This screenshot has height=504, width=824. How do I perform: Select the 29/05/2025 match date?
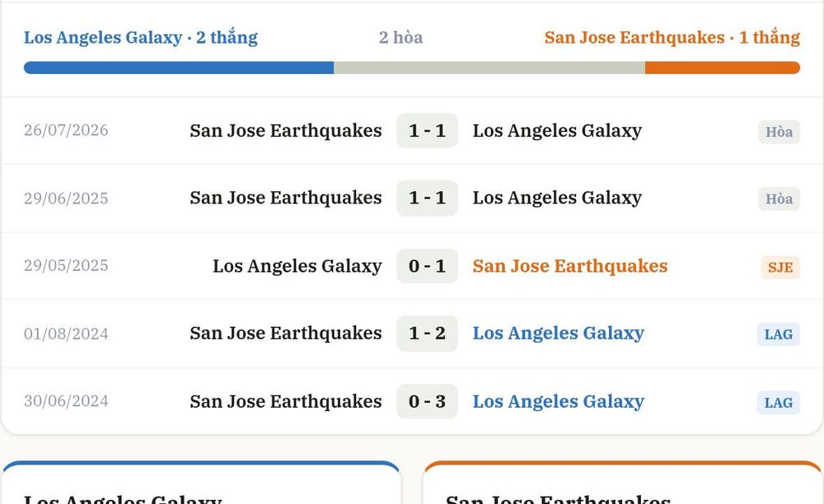66,266
